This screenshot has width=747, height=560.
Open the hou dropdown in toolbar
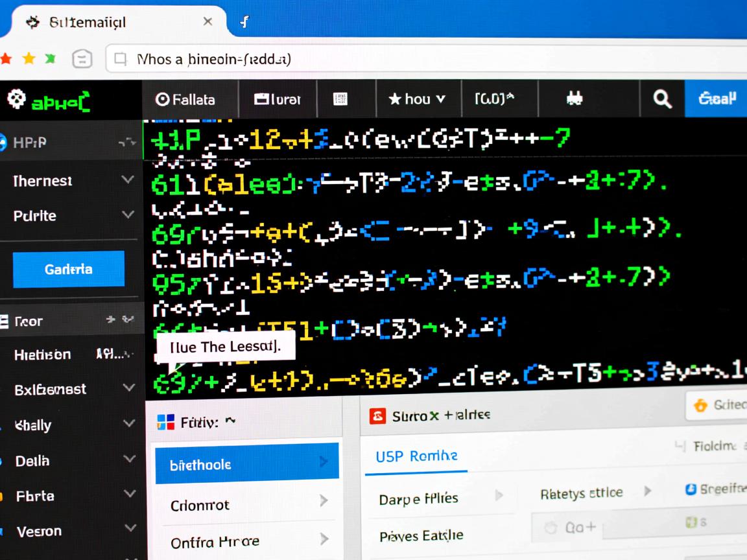coord(417,99)
